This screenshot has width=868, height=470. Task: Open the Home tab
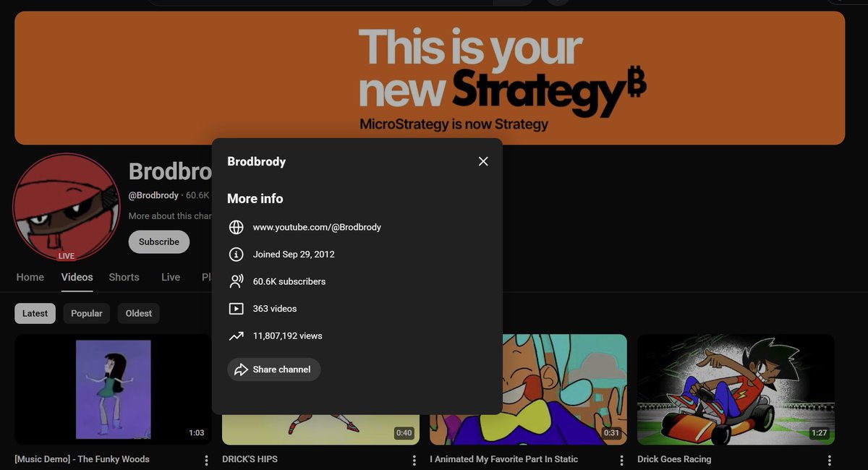coord(30,277)
